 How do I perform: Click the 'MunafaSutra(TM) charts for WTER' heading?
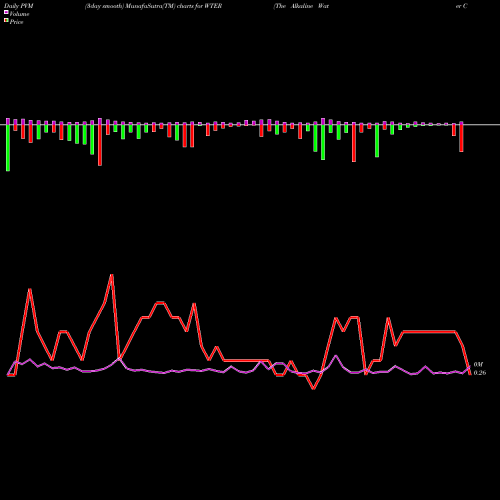(174, 6)
